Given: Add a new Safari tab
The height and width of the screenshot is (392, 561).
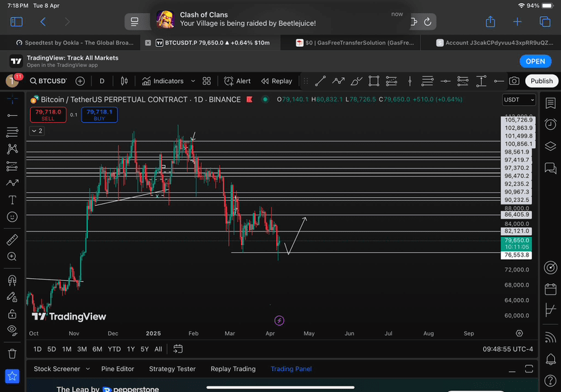Looking at the screenshot, I should [517, 22].
